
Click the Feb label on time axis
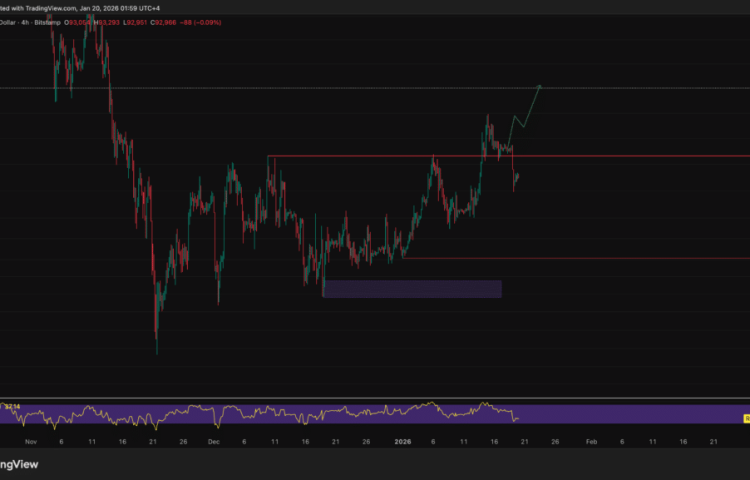coord(590,440)
